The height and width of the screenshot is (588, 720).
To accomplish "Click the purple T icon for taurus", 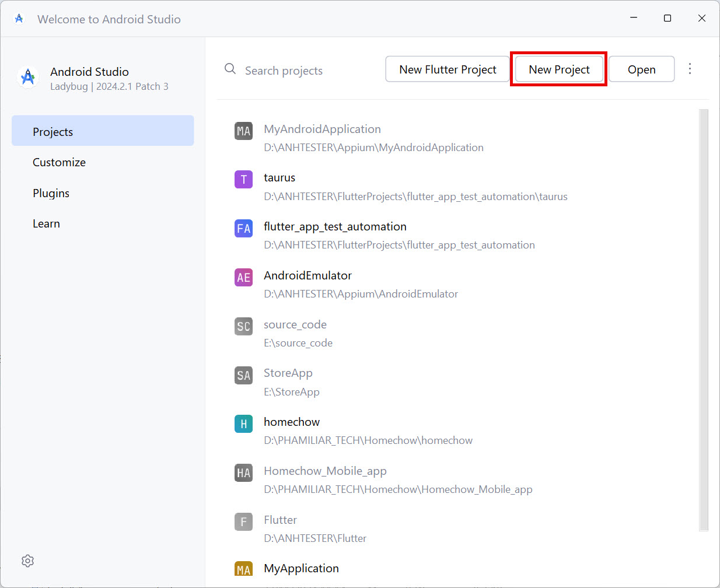I will point(243,179).
